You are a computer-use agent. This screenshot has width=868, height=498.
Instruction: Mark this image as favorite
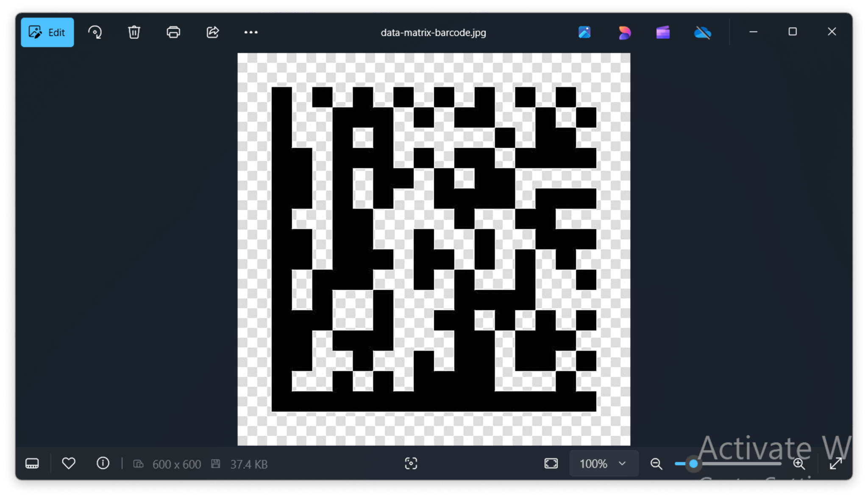(x=68, y=463)
